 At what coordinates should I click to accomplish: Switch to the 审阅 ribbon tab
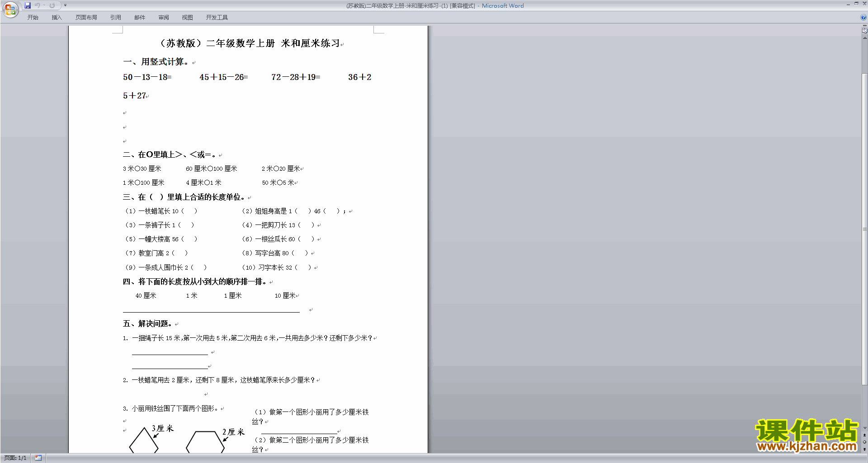[164, 18]
